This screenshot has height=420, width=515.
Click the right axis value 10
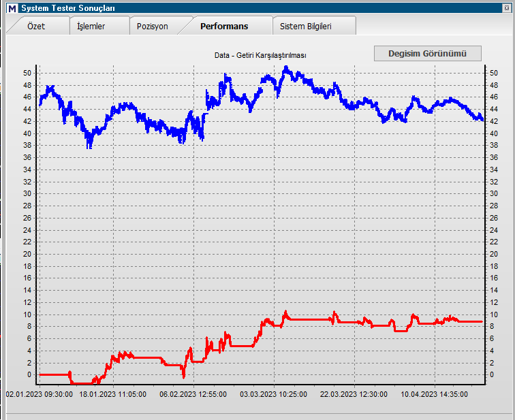click(494, 314)
